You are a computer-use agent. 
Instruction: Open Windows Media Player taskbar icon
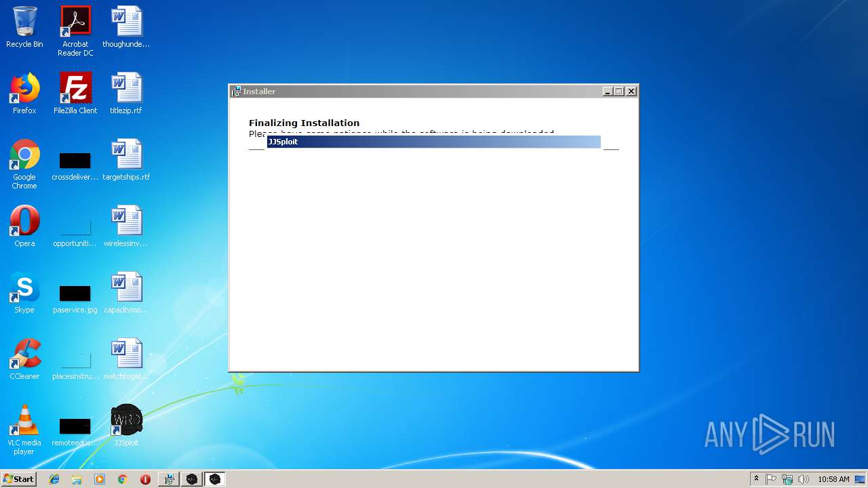click(100, 479)
